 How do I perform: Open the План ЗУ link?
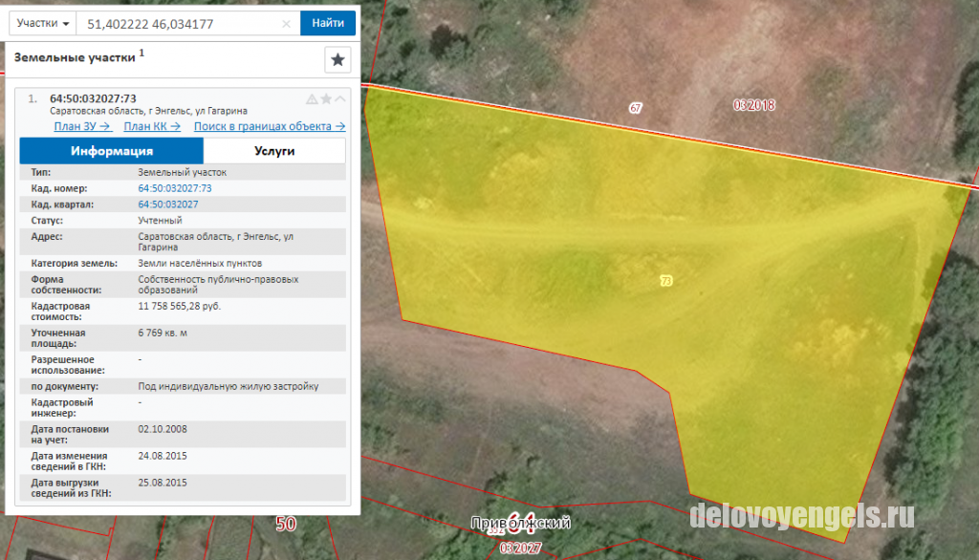tap(82, 126)
